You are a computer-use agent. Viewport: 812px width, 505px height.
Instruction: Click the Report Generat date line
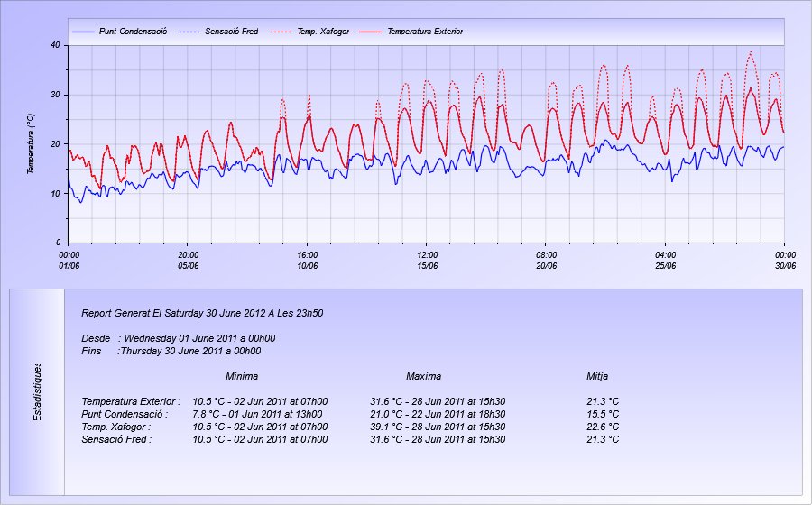click(x=202, y=314)
